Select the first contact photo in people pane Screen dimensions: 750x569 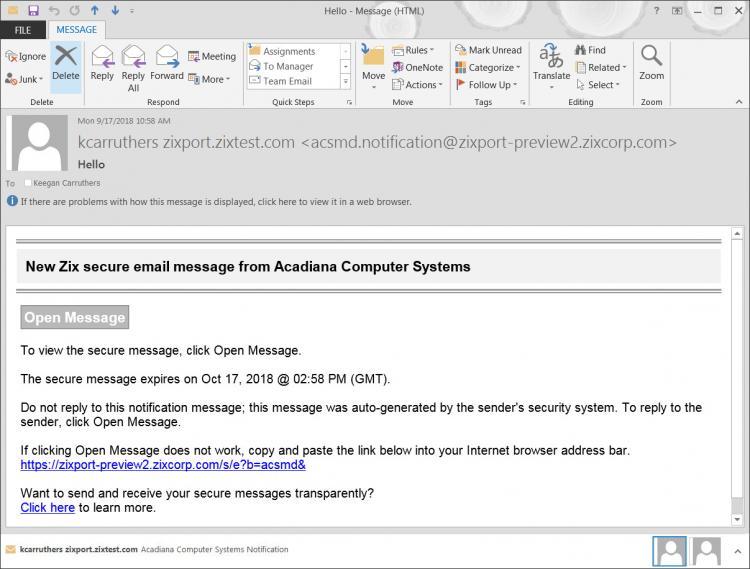point(670,551)
